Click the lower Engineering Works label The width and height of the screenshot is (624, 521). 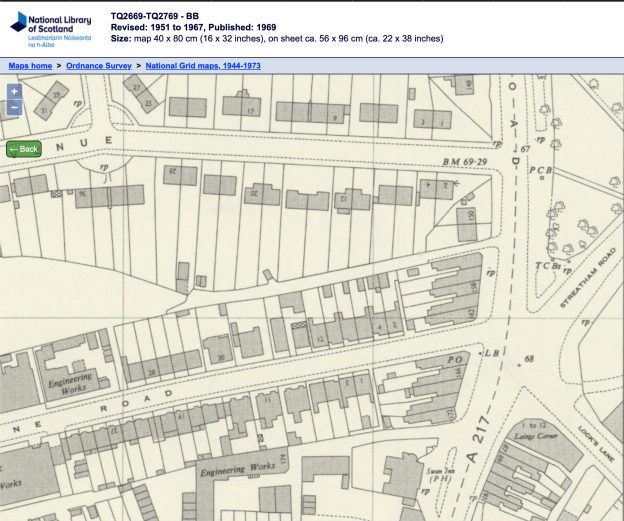click(237, 468)
